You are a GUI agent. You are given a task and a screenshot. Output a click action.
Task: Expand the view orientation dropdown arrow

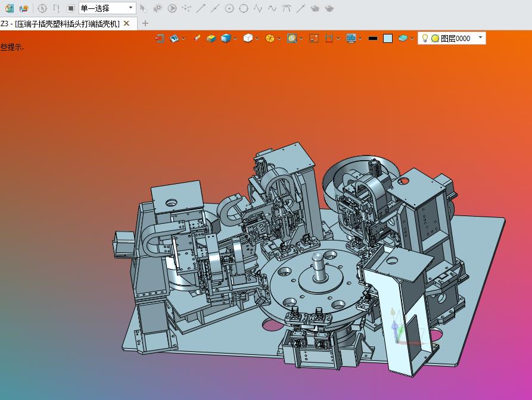pos(183,39)
